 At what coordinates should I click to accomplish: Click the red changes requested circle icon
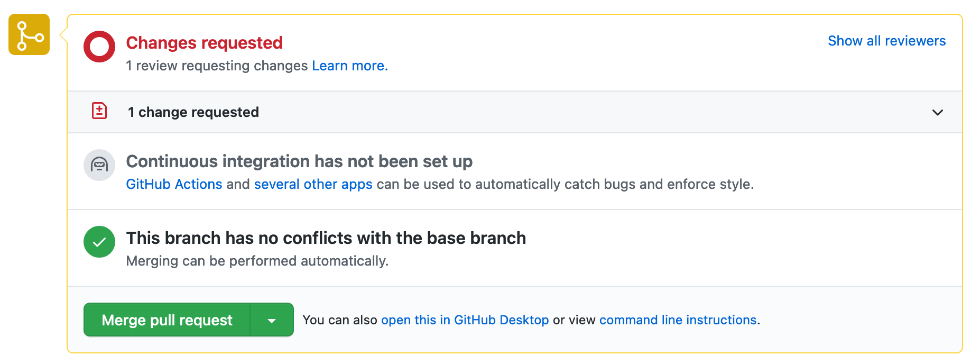[99, 47]
